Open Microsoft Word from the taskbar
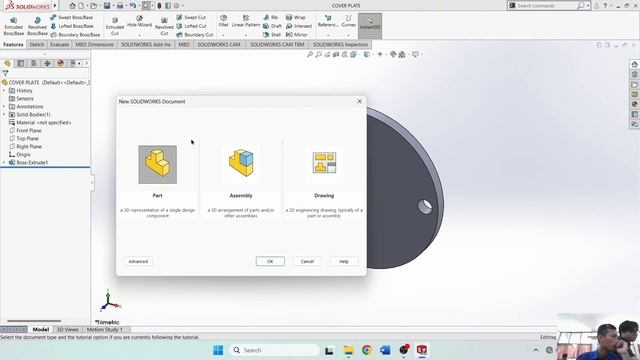 click(x=385, y=350)
